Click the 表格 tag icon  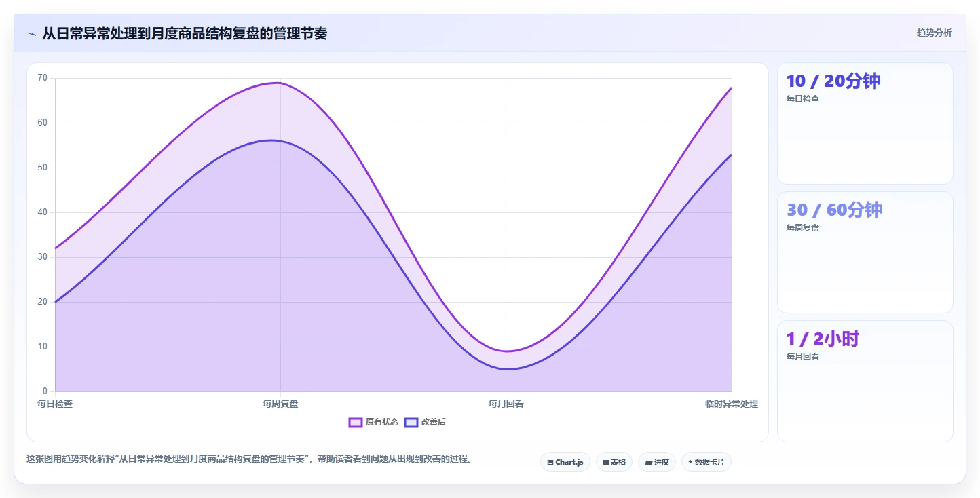coord(606,463)
